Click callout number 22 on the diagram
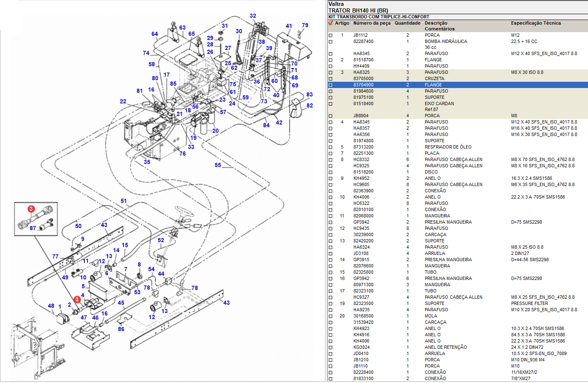Image resolution: width=588 pixels, height=383 pixels. click(x=123, y=101)
